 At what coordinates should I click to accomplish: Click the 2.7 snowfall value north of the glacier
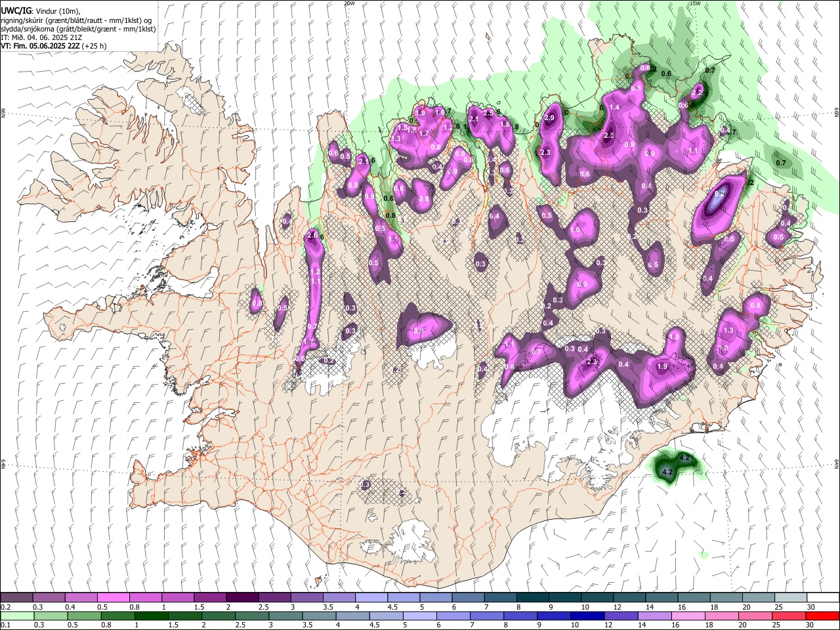[536, 352]
